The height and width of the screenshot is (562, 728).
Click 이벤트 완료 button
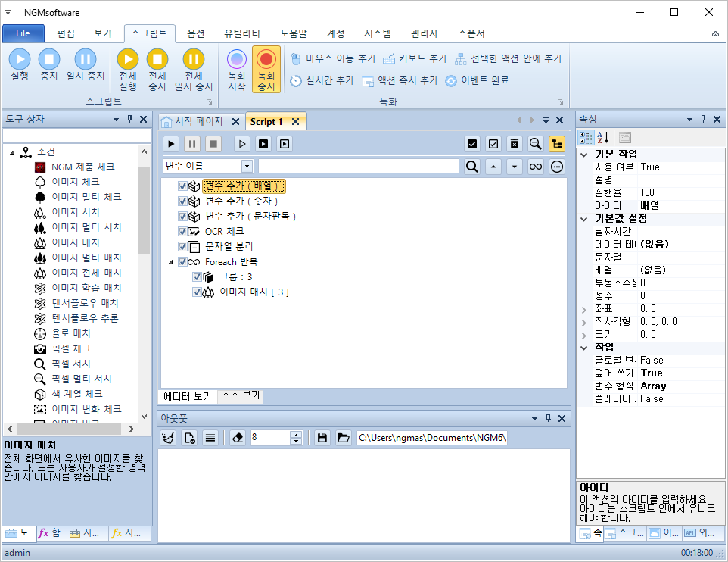[477, 81]
